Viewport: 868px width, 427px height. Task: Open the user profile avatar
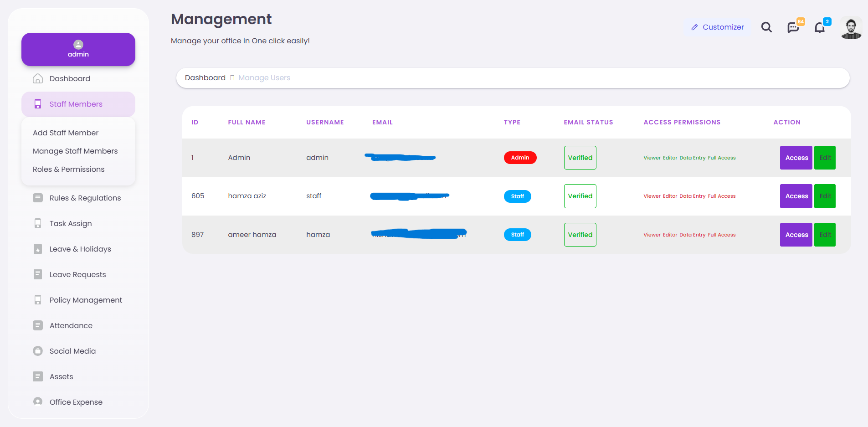tap(851, 28)
